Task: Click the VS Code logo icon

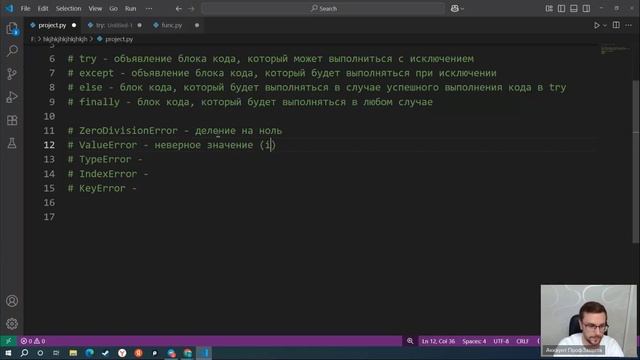Action: [x=9, y=8]
